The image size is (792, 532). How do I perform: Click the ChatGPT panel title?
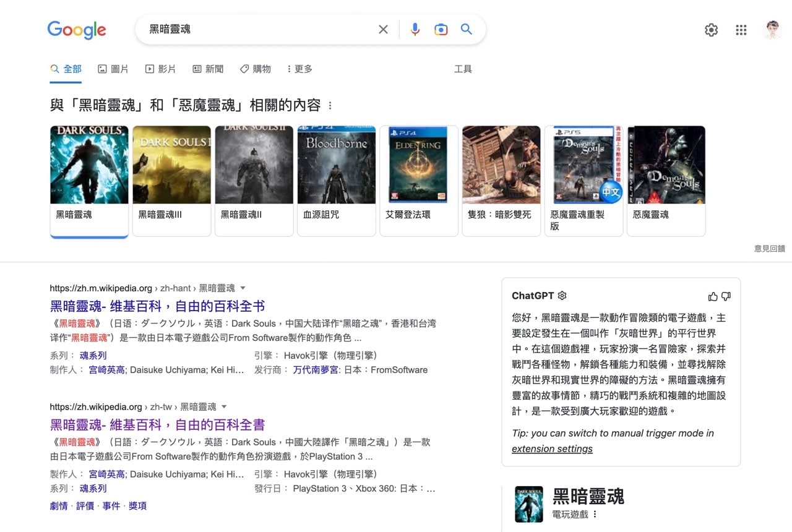533,296
